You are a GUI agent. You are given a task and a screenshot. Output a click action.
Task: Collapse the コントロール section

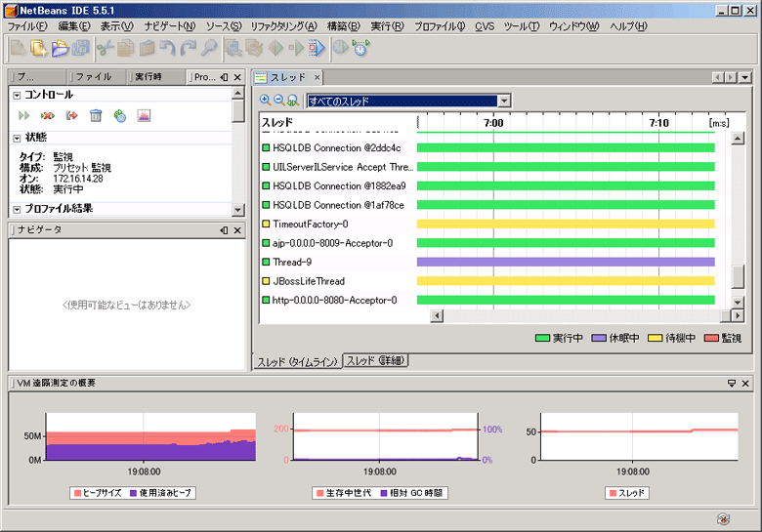point(17,95)
